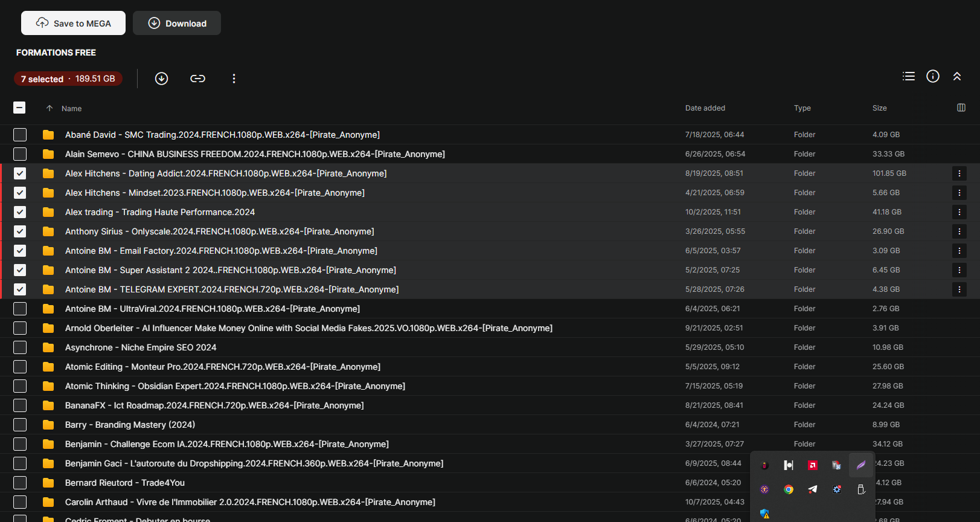Uncheck Antoine BM Email Factory checkbox
Viewport: 980px width, 522px height.
click(x=20, y=251)
